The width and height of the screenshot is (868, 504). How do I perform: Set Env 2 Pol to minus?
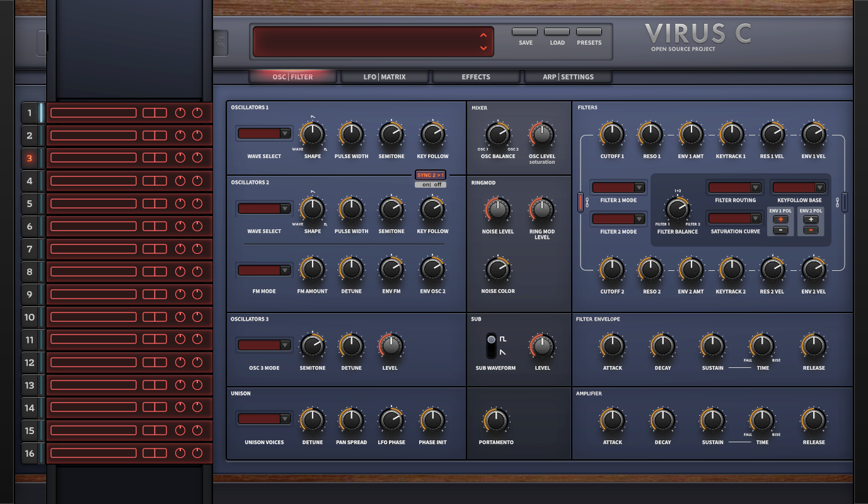point(811,230)
